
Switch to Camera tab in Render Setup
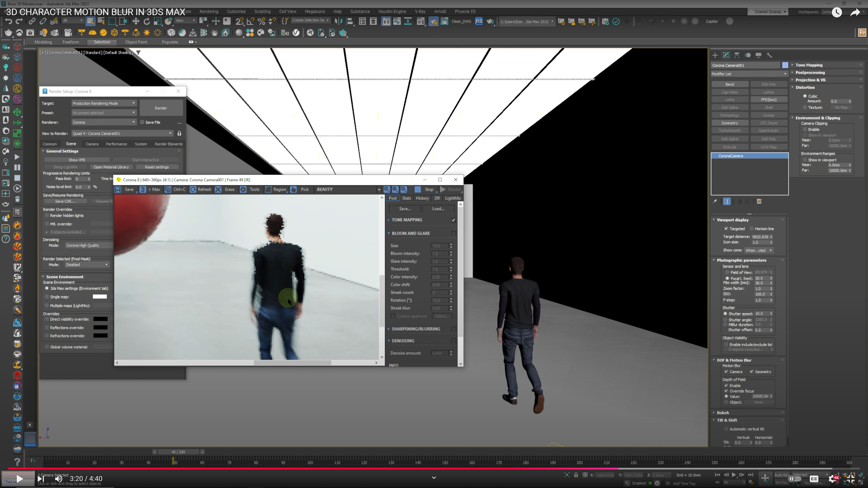tap(92, 144)
